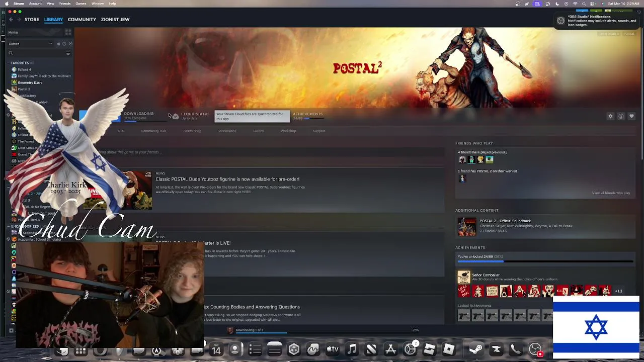The width and height of the screenshot is (644, 362).
Task: Select Postal 3 in the favorites list
Action: (x=24, y=89)
